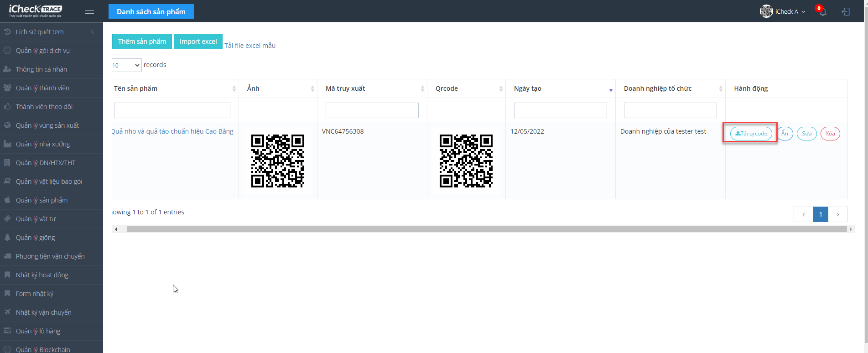Click the Quản lý lô hàng icon
This screenshot has width=868, height=353.
click(x=7, y=331)
